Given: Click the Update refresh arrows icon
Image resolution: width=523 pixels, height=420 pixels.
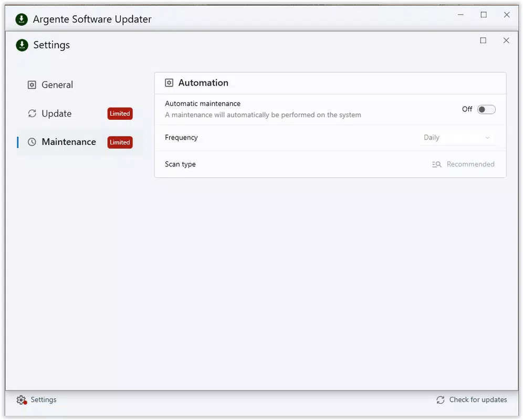Looking at the screenshot, I should [x=32, y=113].
